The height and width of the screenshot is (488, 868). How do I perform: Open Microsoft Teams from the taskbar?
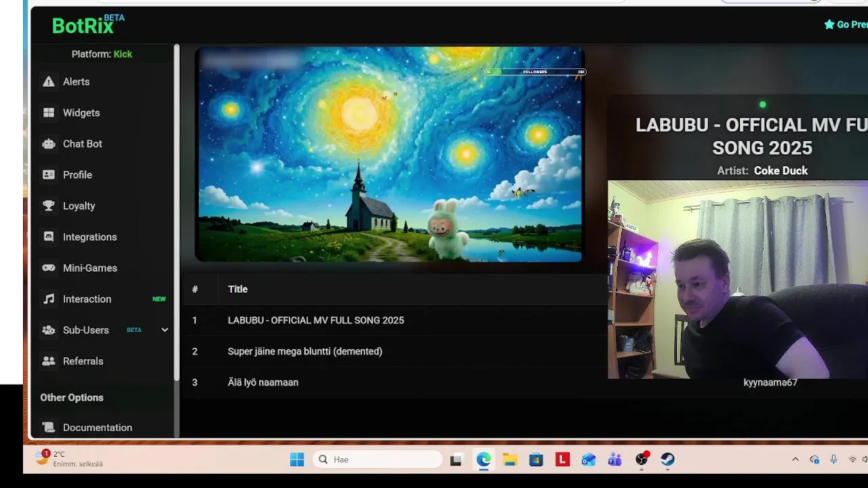pyautogui.click(x=615, y=460)
